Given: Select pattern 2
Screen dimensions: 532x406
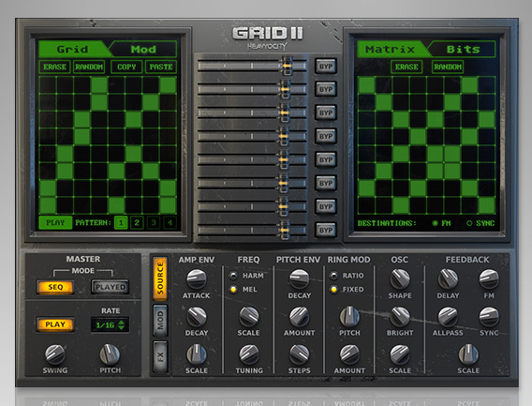Looking at the screenshot, I should 137,223.
